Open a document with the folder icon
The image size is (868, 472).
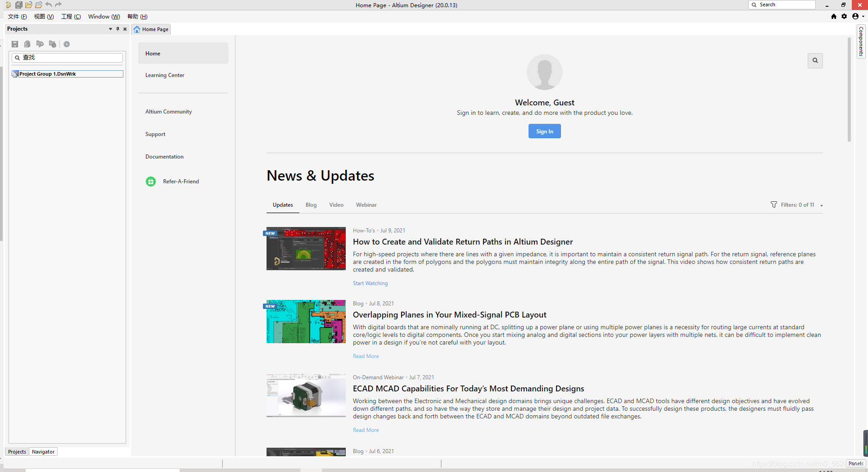click(x=28, y=5)
